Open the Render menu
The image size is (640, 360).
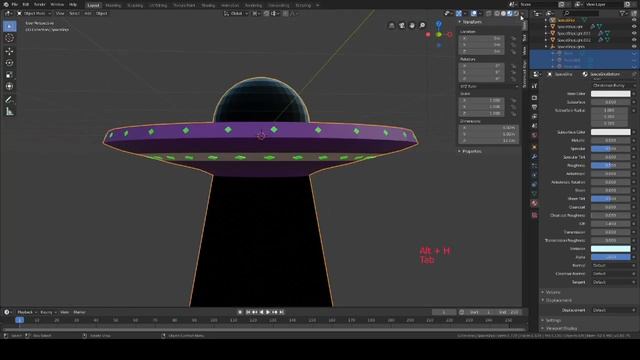[40, 4]
